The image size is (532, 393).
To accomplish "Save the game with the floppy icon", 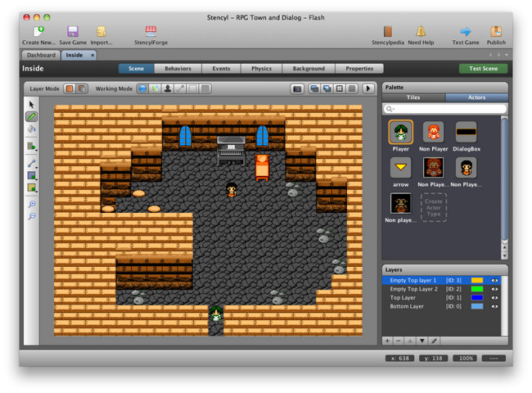I will (x=73, y=31).
